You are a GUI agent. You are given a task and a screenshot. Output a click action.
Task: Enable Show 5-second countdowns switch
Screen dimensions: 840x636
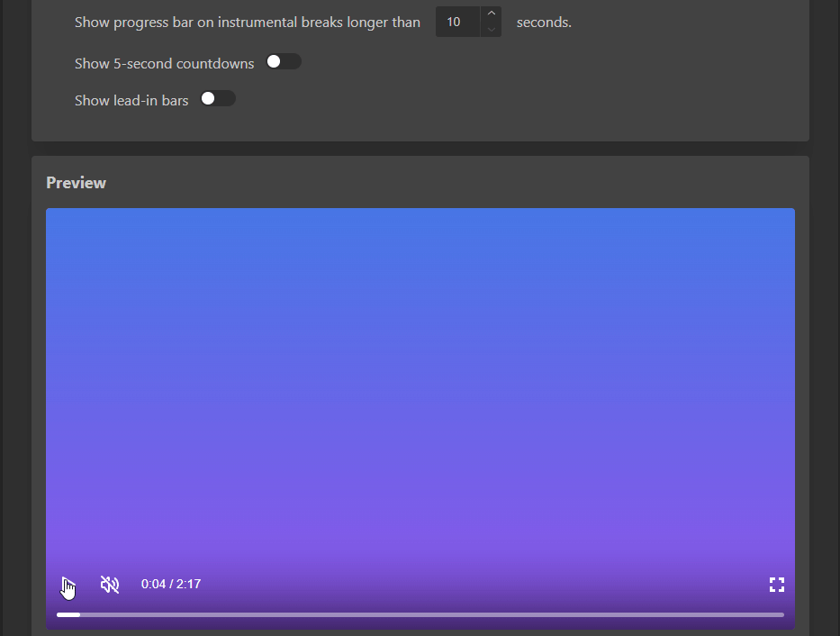(284, 62)
